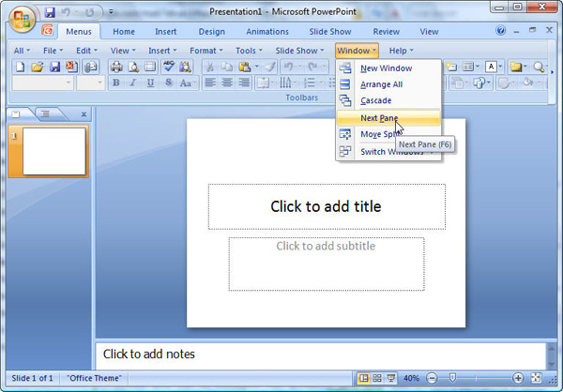The width and height of the screenshot is (563, 392).
Task: Click the Paste clipboard icon
Action: pos(245,67)
